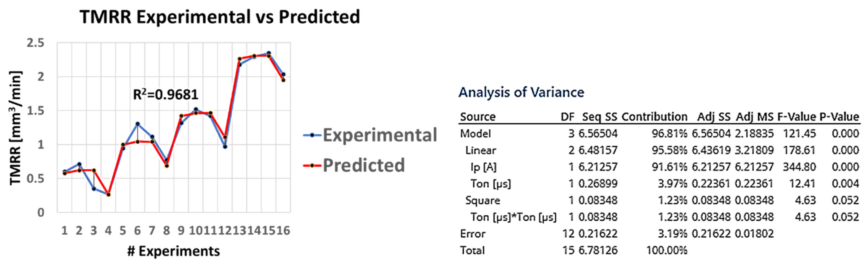Viewport: 868px width, 264px height.
Task: Click the 2.5 y-axis tick label
Action: pyautogui.click(x=36, y=43)
